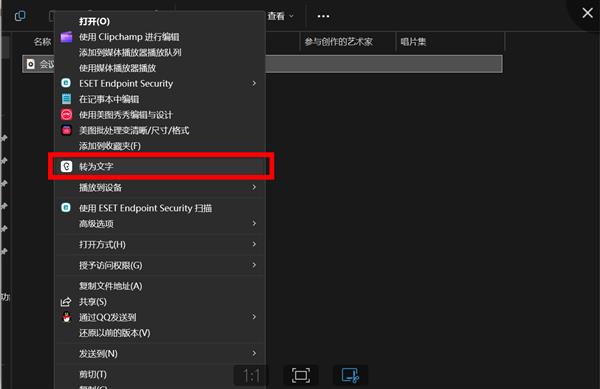Image resolution: width=600 pixels, height=389 pixels.
Task: Select 打开(O) from the context menu
Action: point(94,21)
